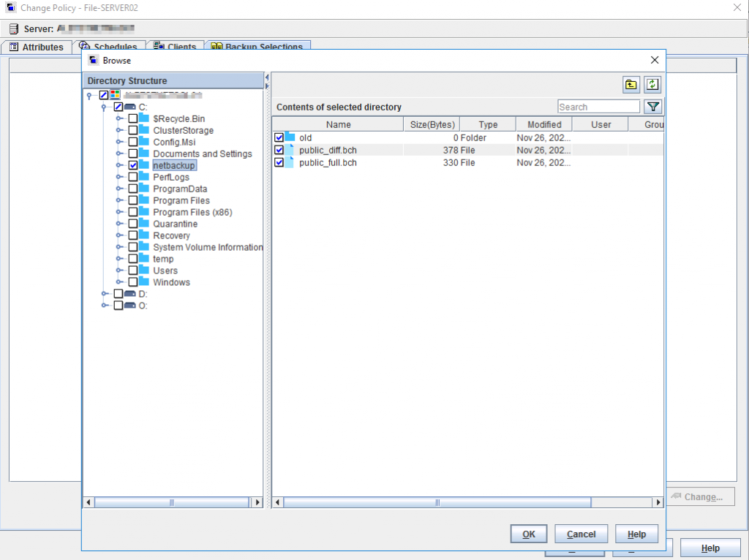Click the refresh directory icon

pos(652,85)
